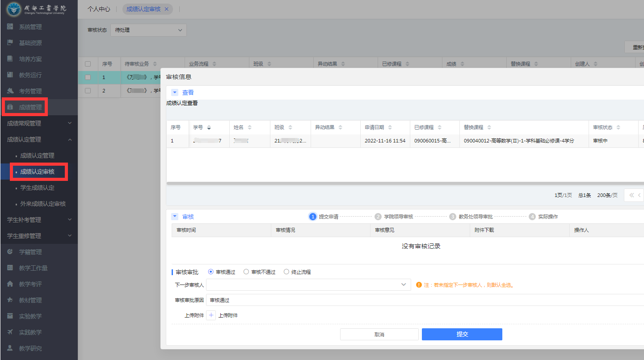644x360 pixels.
Task: Click the 2022-11-16 11:54 date cell
Action: (x=385, y=141)
